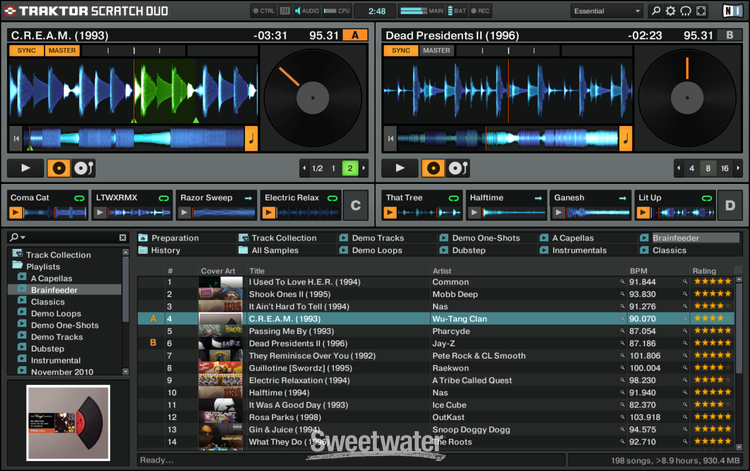
Task: Shift Deck A loop sizes left
Action: coord(304,168)
